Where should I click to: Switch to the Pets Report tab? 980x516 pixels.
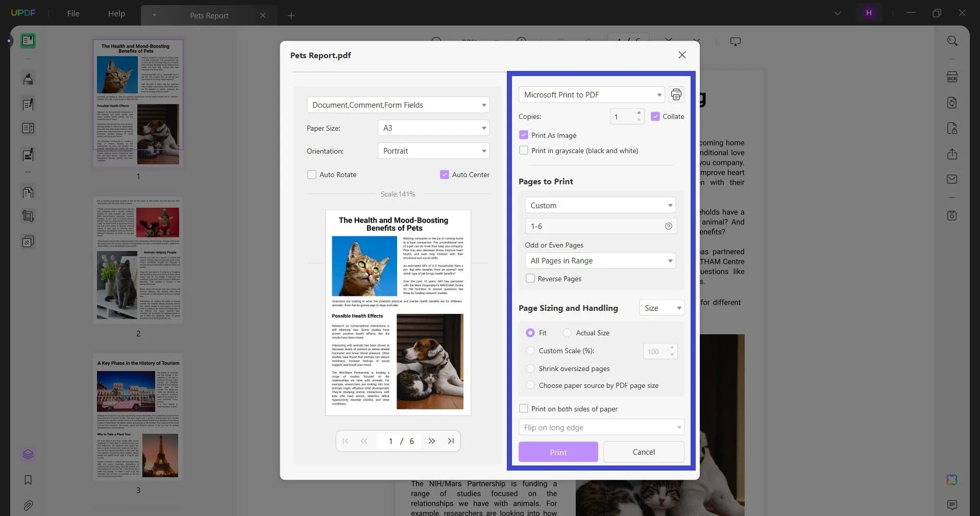[209, 15]
